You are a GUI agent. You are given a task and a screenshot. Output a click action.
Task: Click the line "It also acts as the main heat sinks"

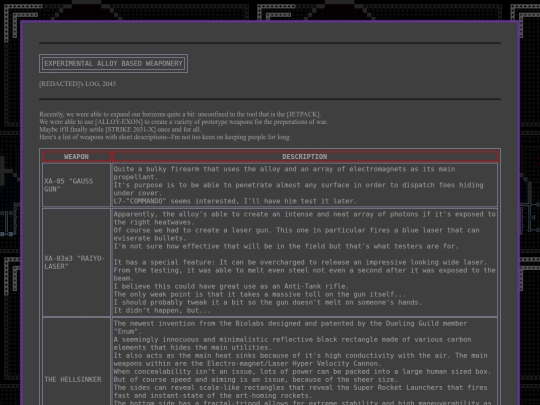click(x=301, y=355)
